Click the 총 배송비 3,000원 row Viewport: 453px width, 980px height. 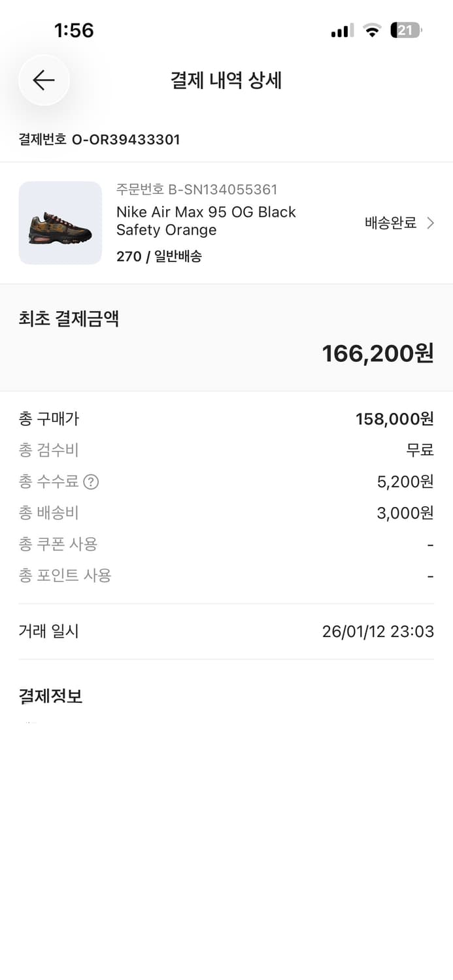[226, 513]
